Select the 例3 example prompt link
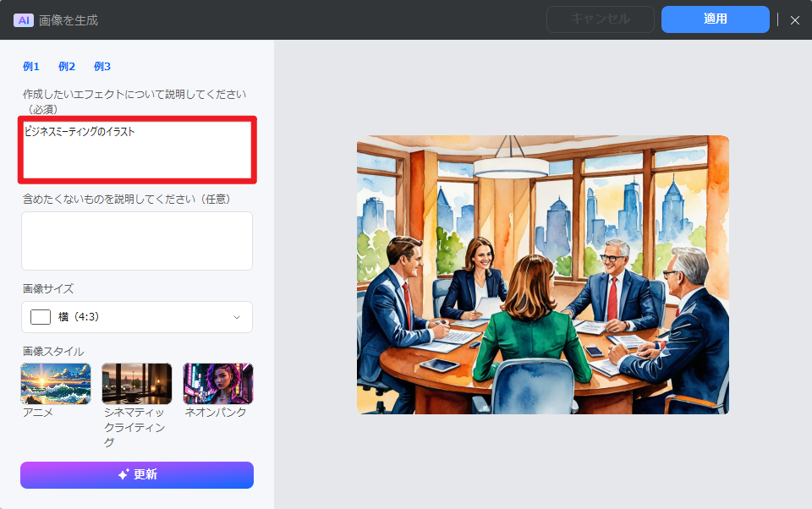Screen dimensions: 812x509 102,66
